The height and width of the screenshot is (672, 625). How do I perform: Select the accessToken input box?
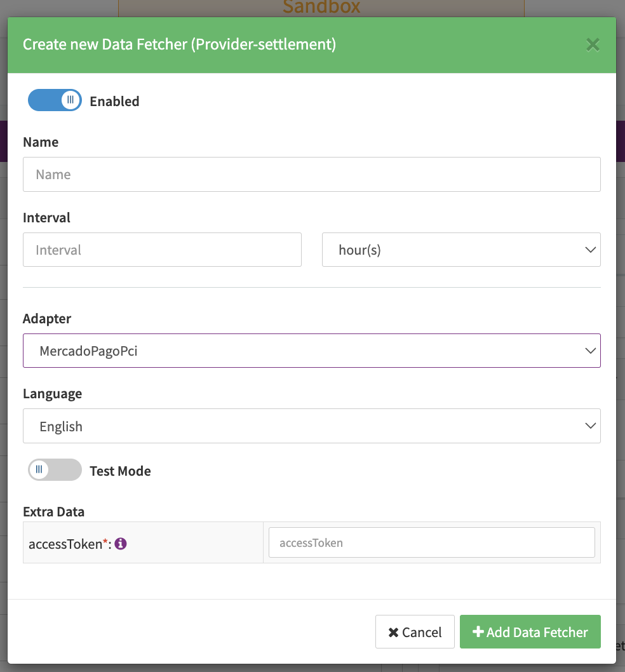point(431,543)
